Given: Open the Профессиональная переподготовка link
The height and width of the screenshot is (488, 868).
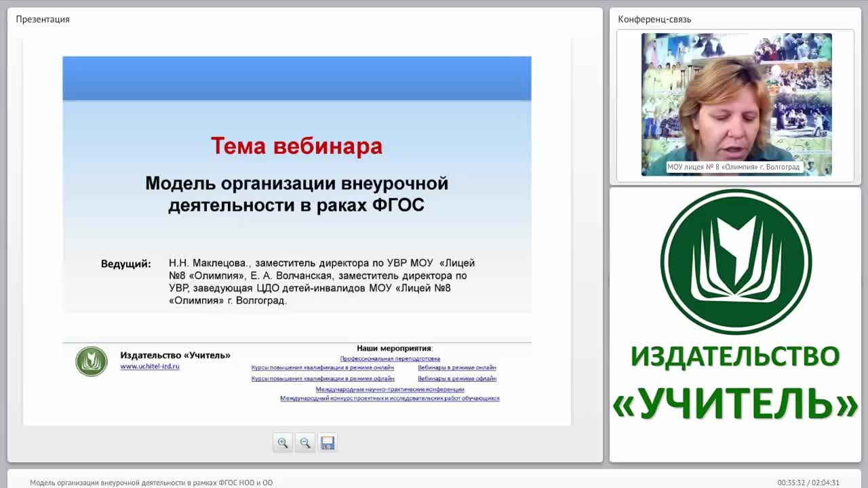Looking at the screenshot, I should (390, 359).
